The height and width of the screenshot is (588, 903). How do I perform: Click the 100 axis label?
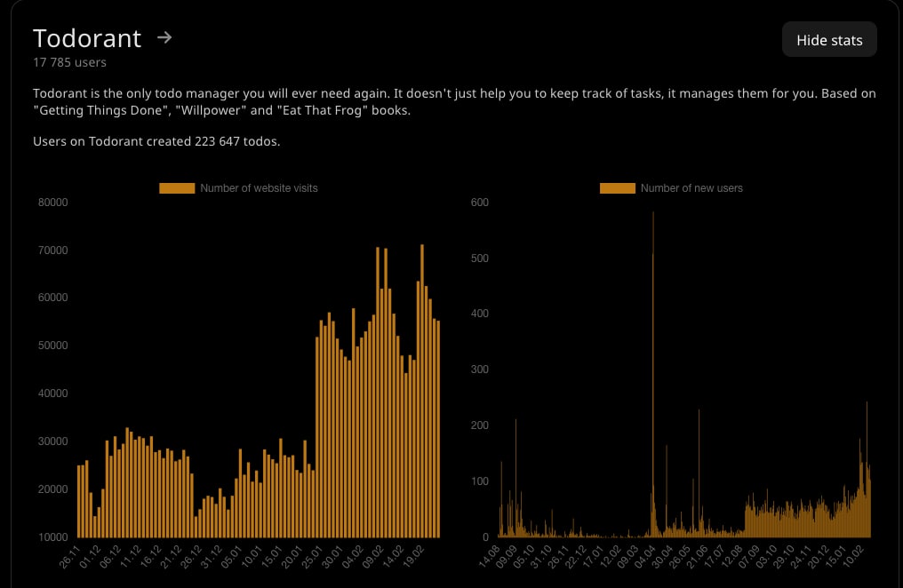(x=480, y=481)
